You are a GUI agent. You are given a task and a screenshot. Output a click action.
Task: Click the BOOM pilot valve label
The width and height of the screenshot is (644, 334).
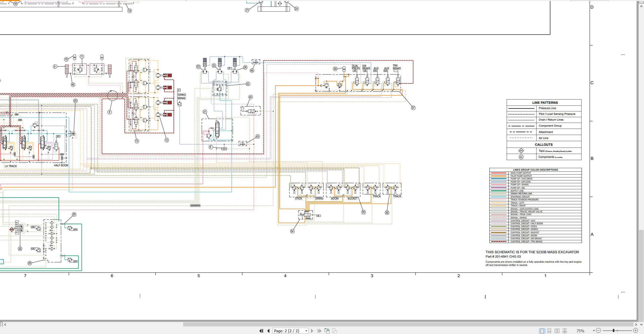tap(335, 199)
